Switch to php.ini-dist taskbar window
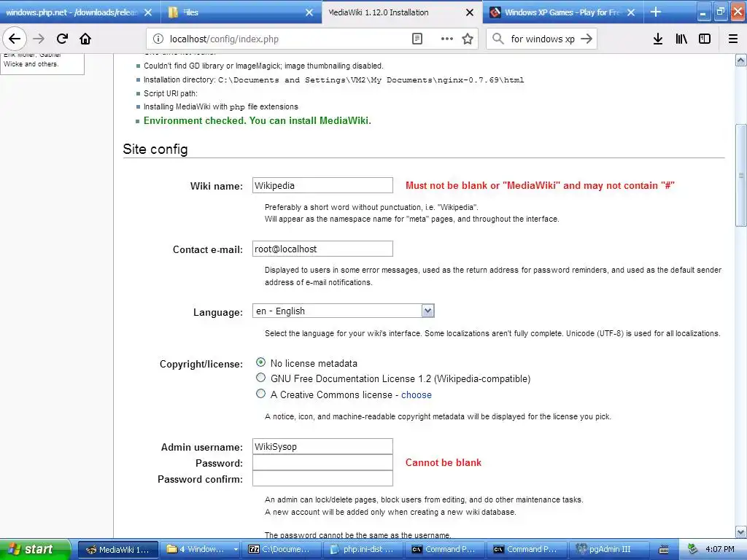 [363, 550]
